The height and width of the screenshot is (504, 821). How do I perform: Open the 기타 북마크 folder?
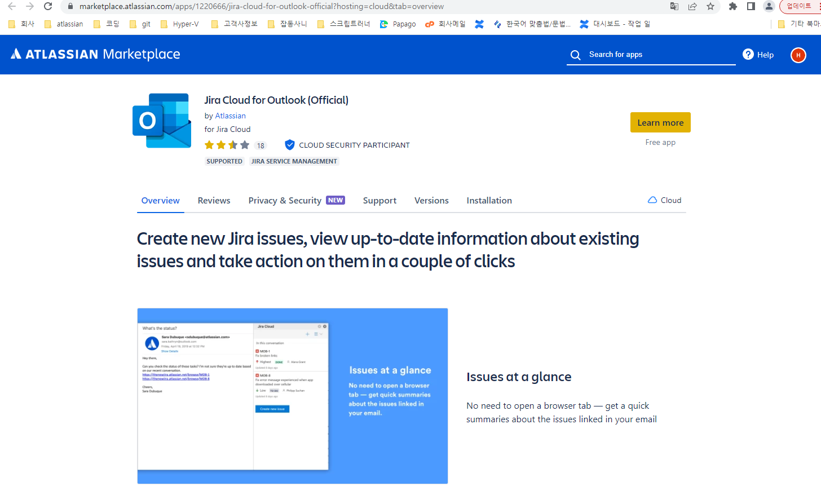pyautogui.click(x=798, y=24)
